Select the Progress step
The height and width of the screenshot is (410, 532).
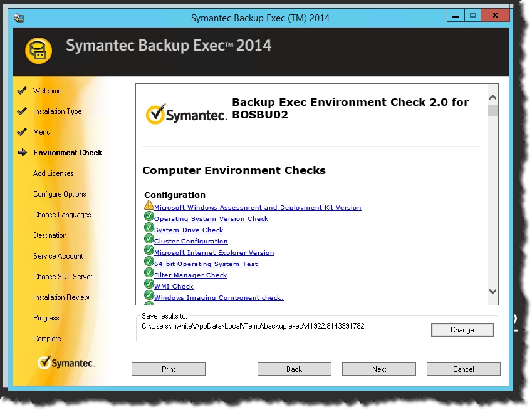coord(46,318)
